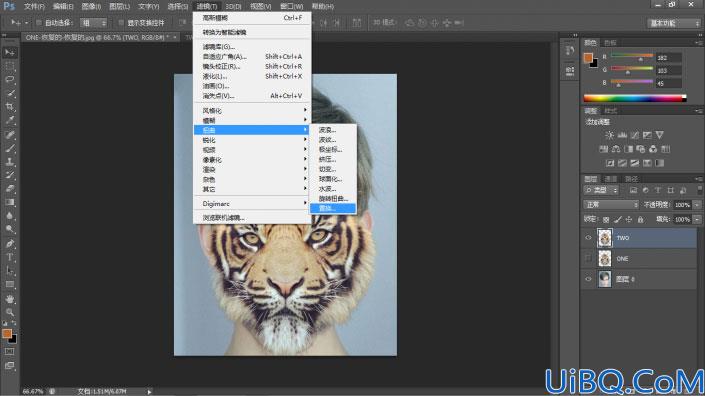
Task: Select the Rectangle shape tool
Action: [x=9, y=285]
